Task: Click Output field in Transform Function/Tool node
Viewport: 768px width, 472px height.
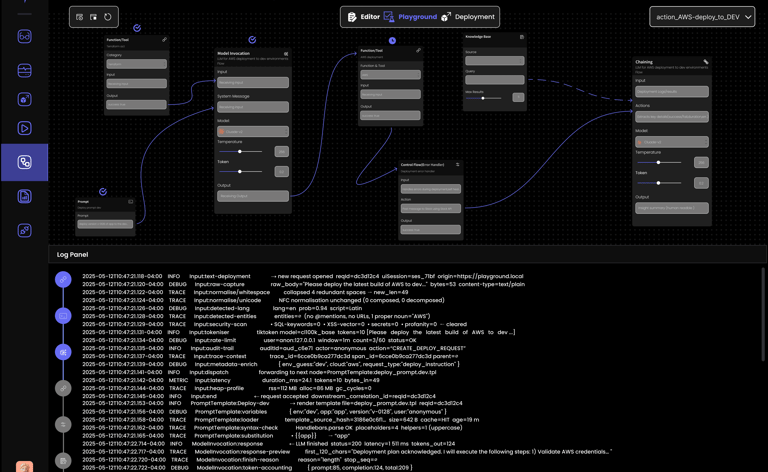Action: tap(137, 104)
